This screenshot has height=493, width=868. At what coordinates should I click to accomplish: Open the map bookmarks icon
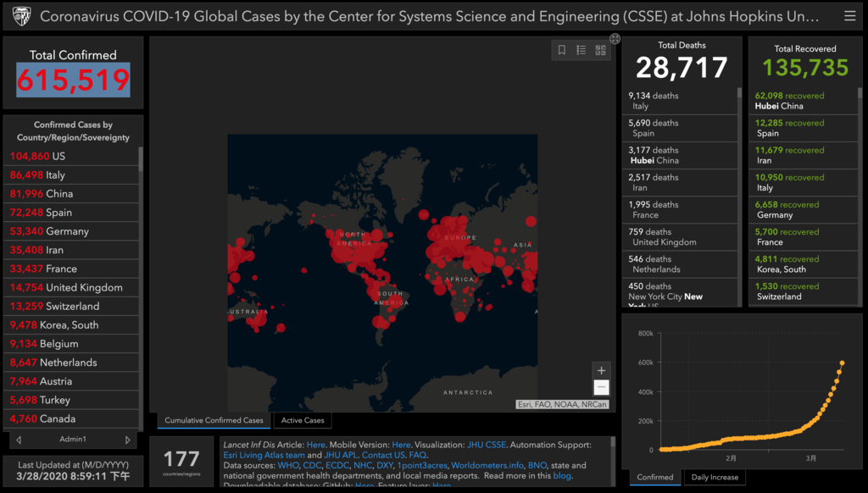561,50
